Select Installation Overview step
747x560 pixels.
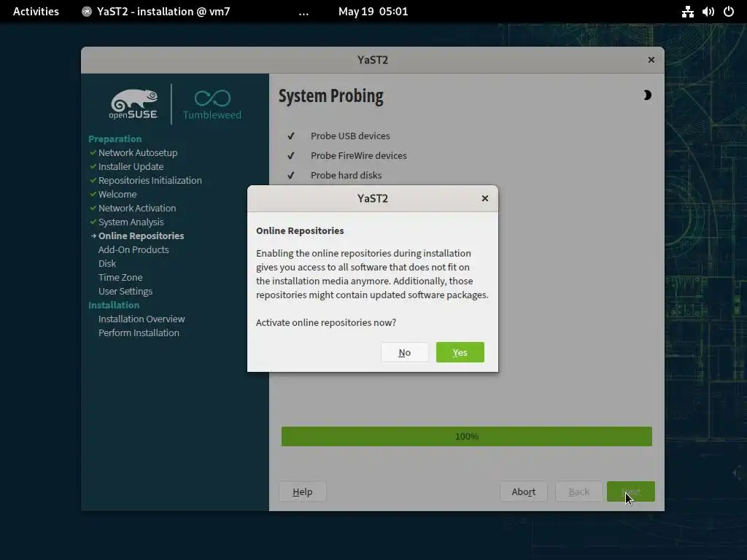(x=142, y=319)
